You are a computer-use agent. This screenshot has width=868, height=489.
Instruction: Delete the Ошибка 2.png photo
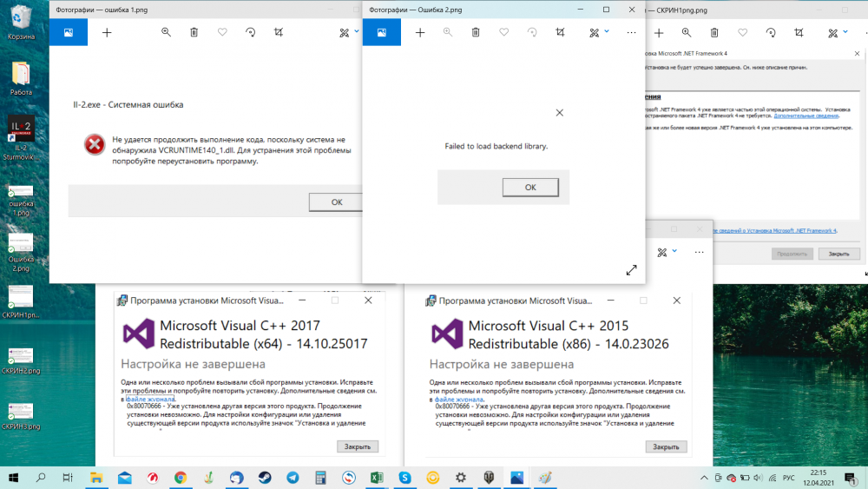tap(476, 33)
